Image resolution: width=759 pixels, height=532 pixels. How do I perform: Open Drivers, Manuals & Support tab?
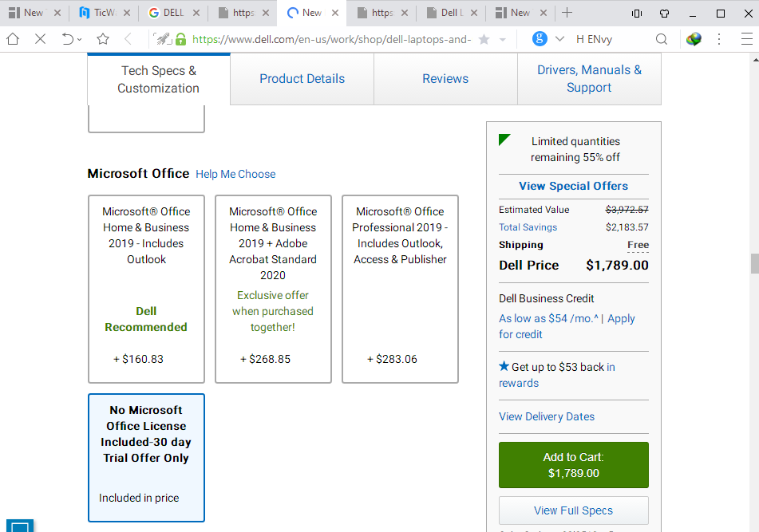589,79
